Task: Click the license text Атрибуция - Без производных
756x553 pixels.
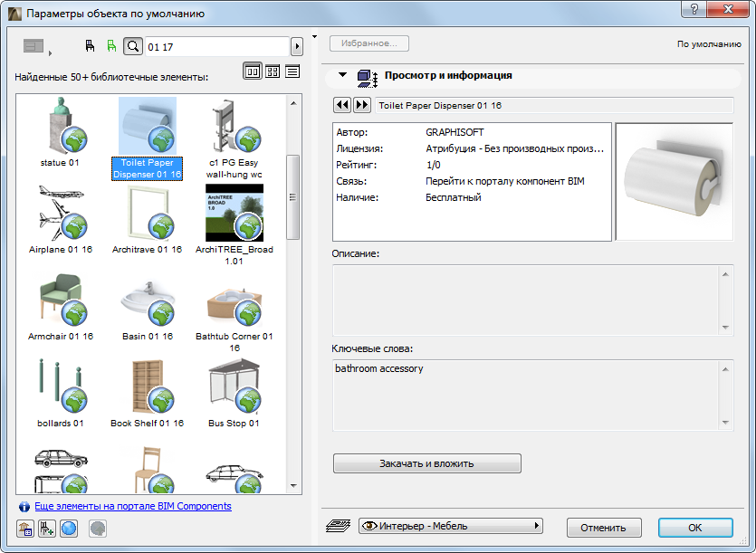Action: point(514,148)
